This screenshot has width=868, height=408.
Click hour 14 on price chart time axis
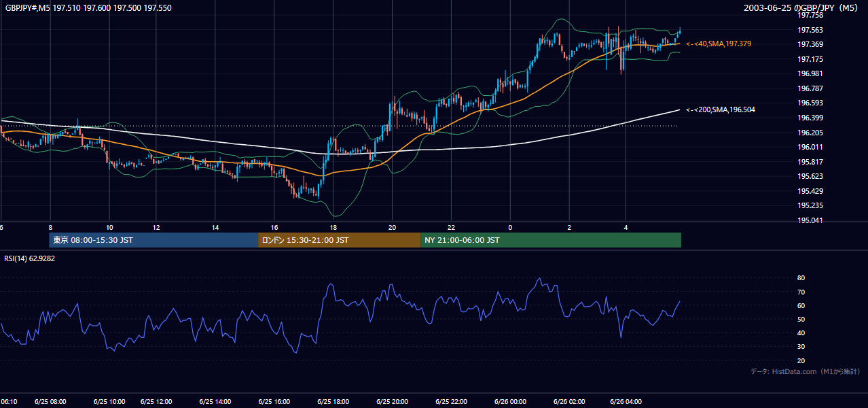point(215,228)
